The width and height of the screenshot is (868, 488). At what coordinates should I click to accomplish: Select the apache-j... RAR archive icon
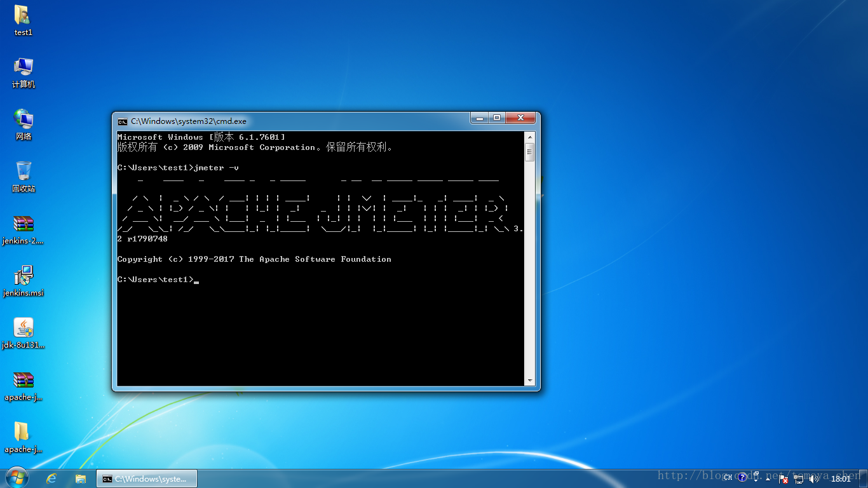point(24,385)
